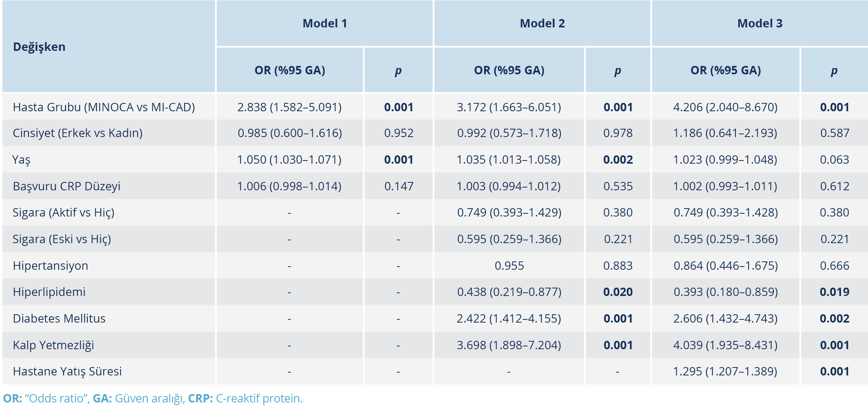Click the p value 0.063 cell
This screenshot has height=408, width=868.
[834, 160]
